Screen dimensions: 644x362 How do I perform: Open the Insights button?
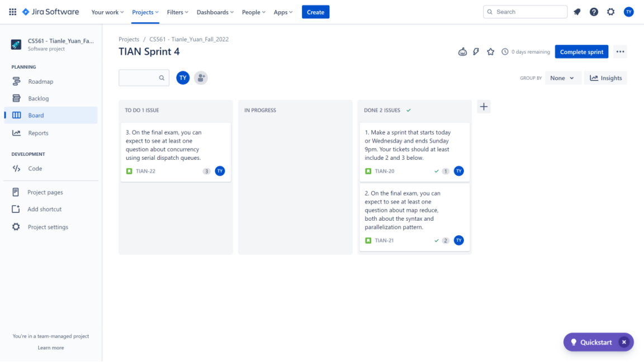[605, 78]
